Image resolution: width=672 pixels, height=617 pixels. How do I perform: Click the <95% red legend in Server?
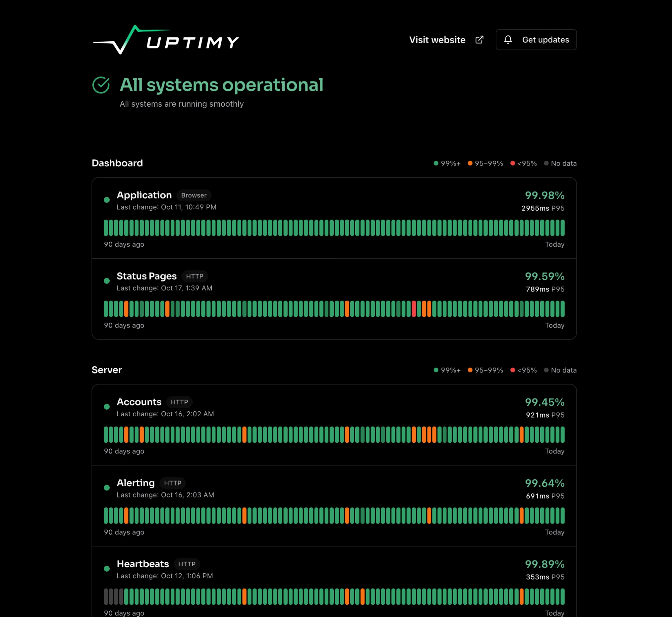[524, 370]
